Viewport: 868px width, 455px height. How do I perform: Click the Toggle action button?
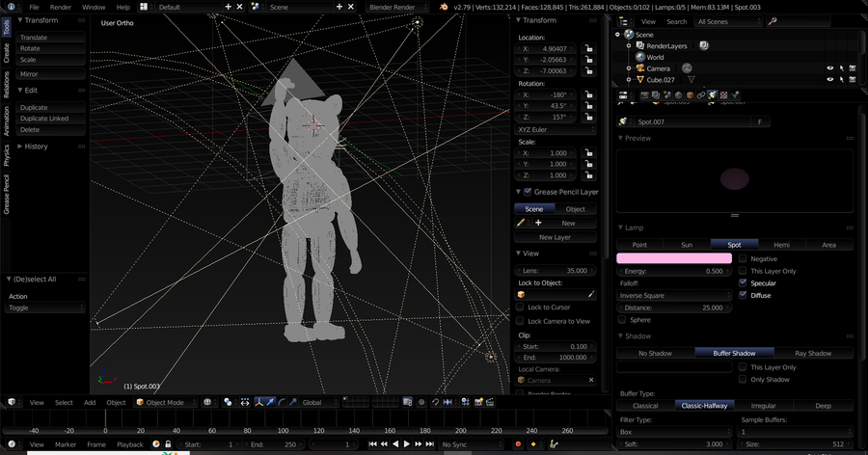45,308
